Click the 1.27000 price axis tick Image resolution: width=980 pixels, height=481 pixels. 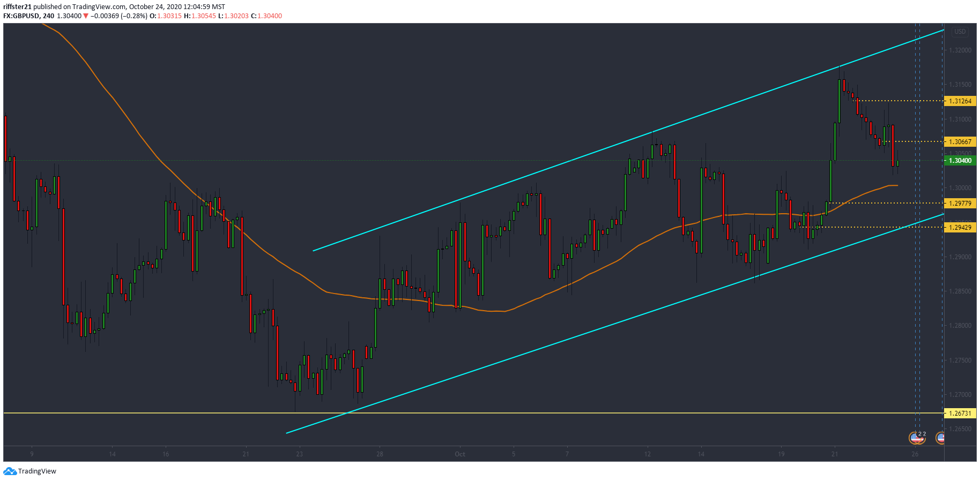point(960,395)
